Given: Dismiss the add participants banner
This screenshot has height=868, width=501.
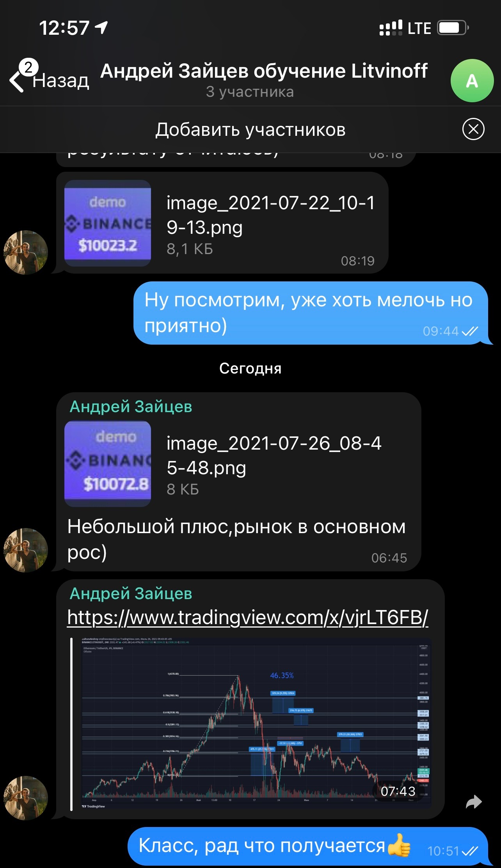Looking at the screenshot, I should pos(473,129).
